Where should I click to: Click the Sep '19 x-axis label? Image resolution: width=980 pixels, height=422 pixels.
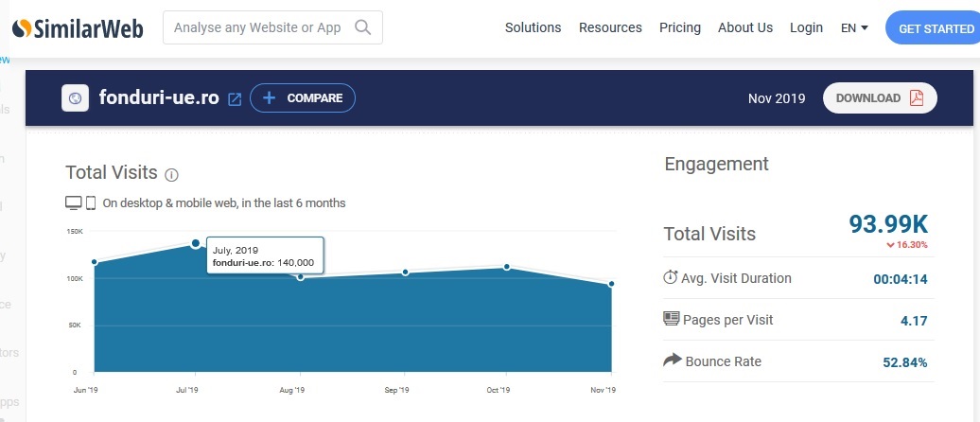(x=397, y=390)
